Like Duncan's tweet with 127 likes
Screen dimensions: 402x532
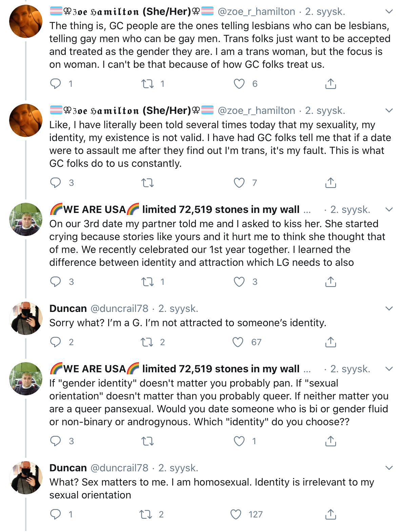pyautogui.click(x=236, y=514)
